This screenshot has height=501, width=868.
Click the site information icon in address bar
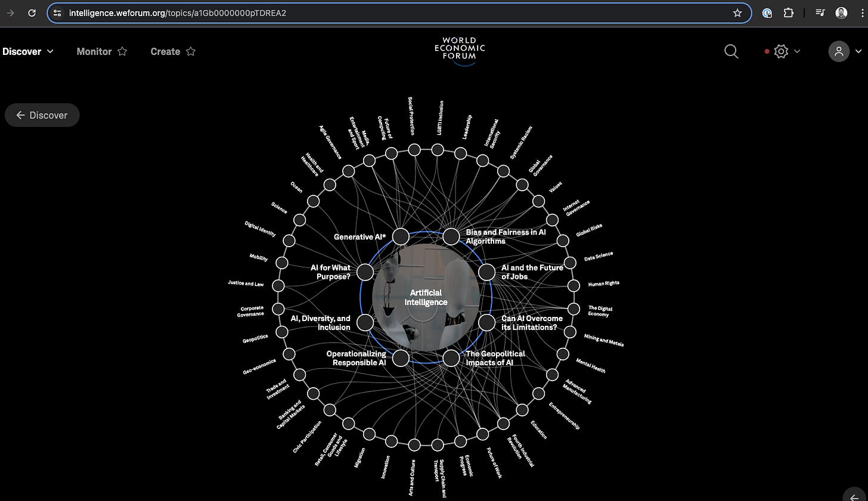pos(57,13)
